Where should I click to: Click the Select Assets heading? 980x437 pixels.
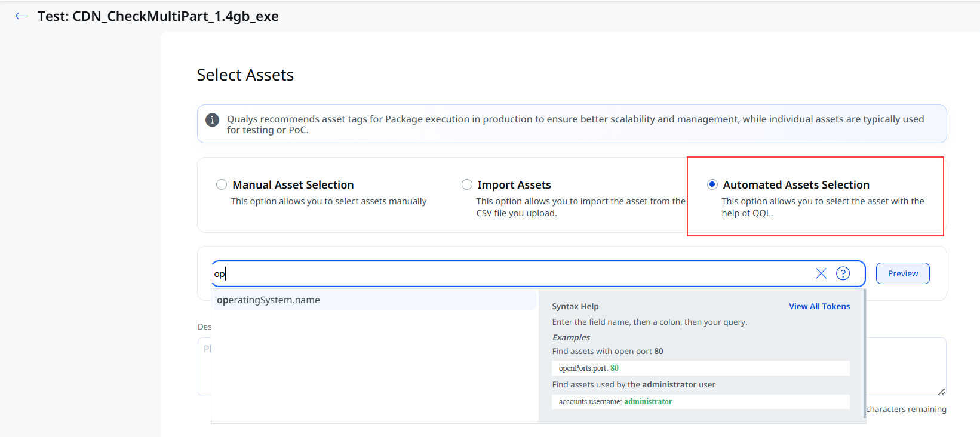[x=245, y=75]
